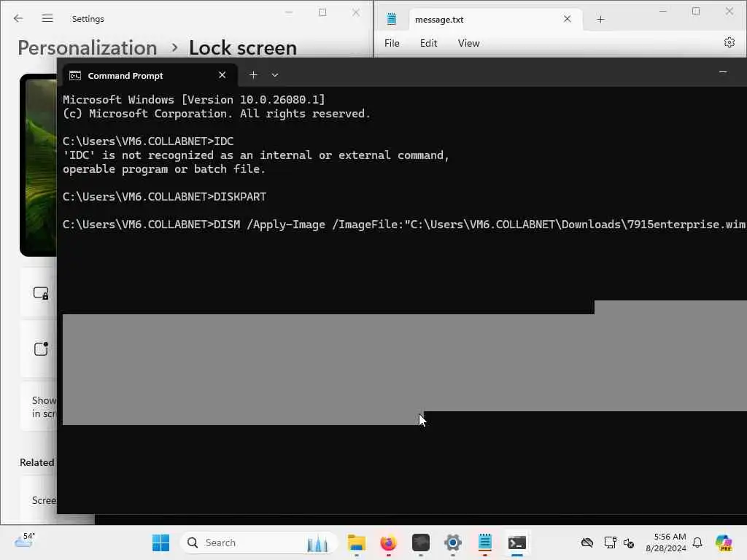The width and height of the screenshot is (747, 560).
Task: Minimize the Settings window
Action: [289, 12]
